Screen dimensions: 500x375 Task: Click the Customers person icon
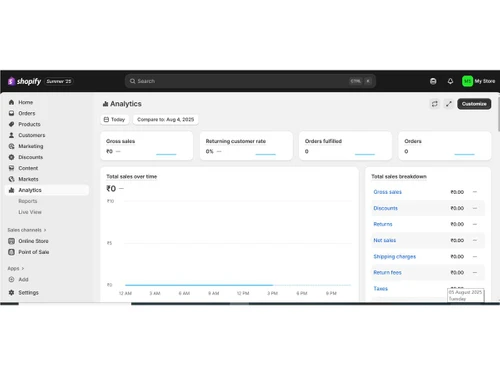click(x=11, y=135)
